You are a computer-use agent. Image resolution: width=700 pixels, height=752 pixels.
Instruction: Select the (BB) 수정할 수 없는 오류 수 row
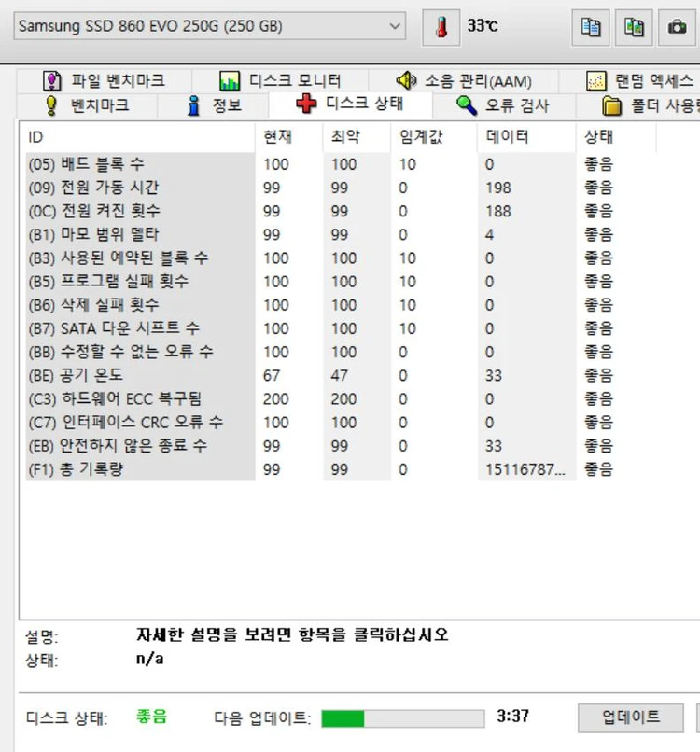[341, 352]
